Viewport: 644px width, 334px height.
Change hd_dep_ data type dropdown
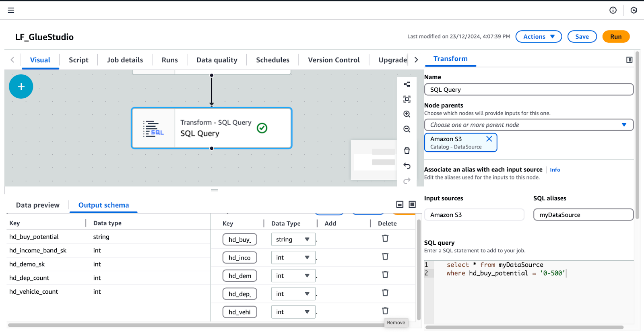click(293, 294)
